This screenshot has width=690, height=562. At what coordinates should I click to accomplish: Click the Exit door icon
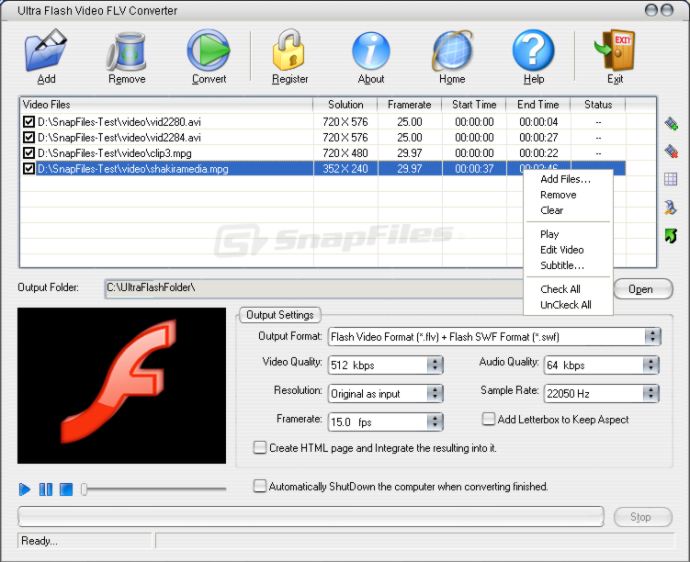615,50
